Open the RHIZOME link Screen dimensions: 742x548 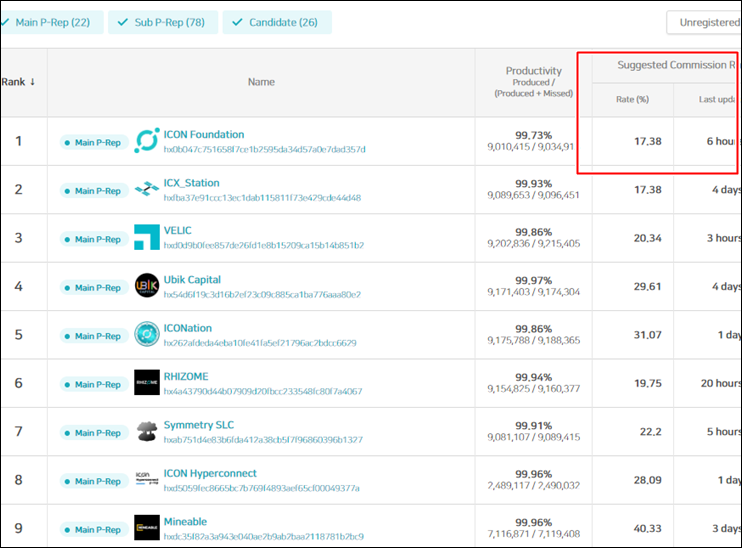point(186,376)
